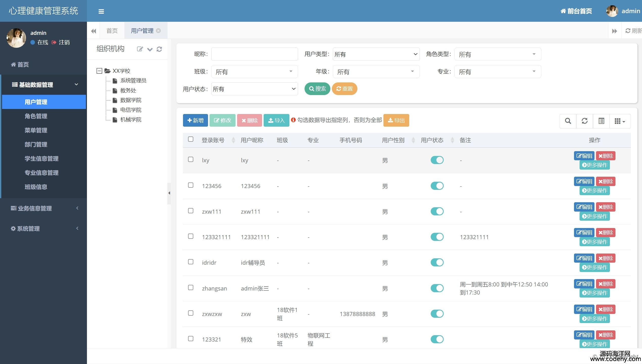Click the 刷新 refresh button
Viewport: 642px width, 364px height.
click(x=633, y=31)
